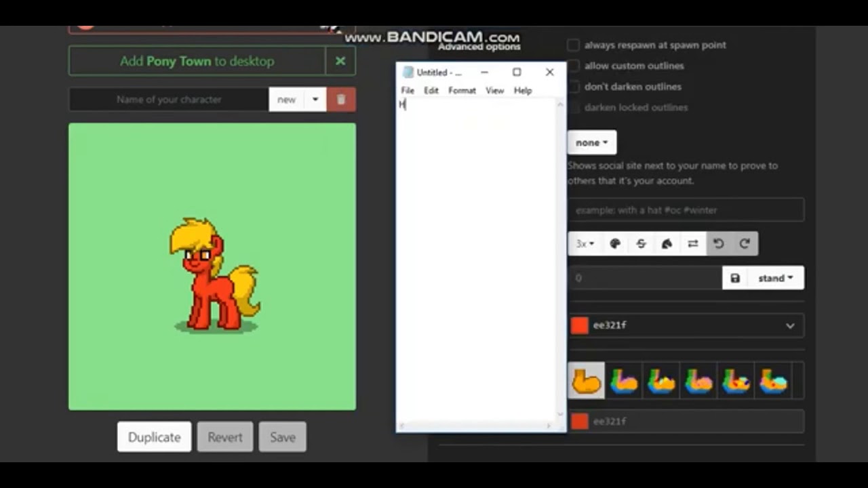The height and width of the screenshot is (488, 868).
Task: Click Add Pony Town to desktop button
Action: [197, 61]
